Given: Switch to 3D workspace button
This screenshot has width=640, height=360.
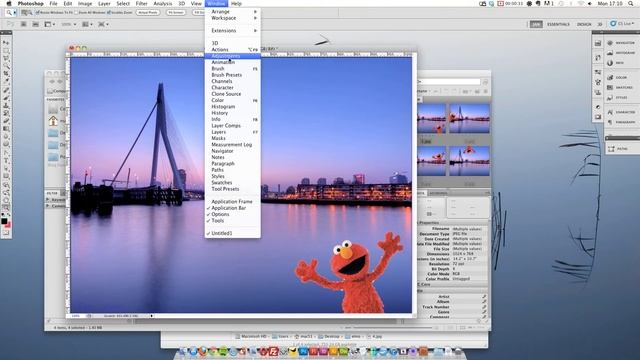Looking at the screenshot, I should tap(600, 24).
